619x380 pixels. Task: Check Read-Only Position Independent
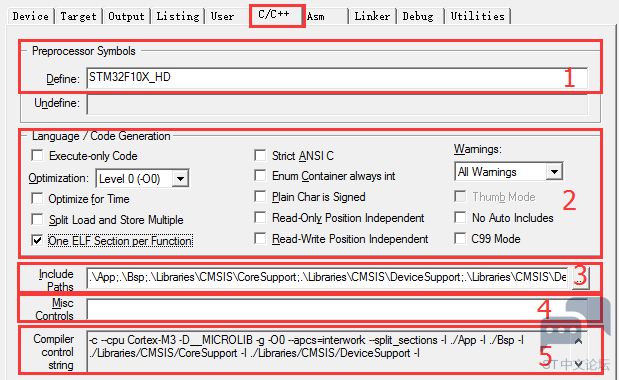260,217
